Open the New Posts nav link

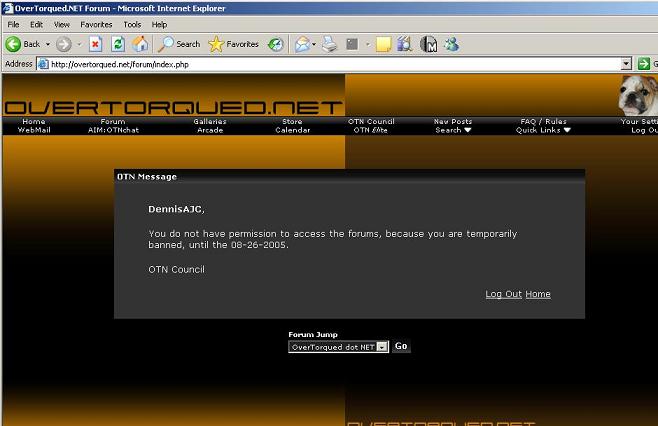453,121
